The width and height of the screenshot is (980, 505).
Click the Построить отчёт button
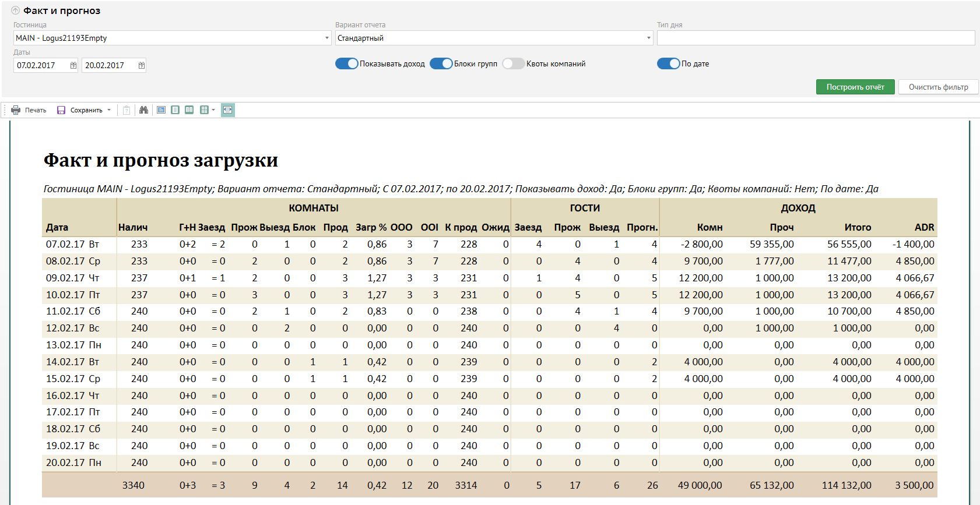click(x=855, y=87)
